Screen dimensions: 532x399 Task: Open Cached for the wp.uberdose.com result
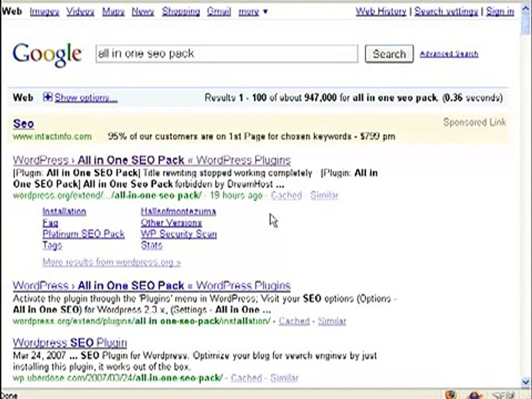pos(246,378)
